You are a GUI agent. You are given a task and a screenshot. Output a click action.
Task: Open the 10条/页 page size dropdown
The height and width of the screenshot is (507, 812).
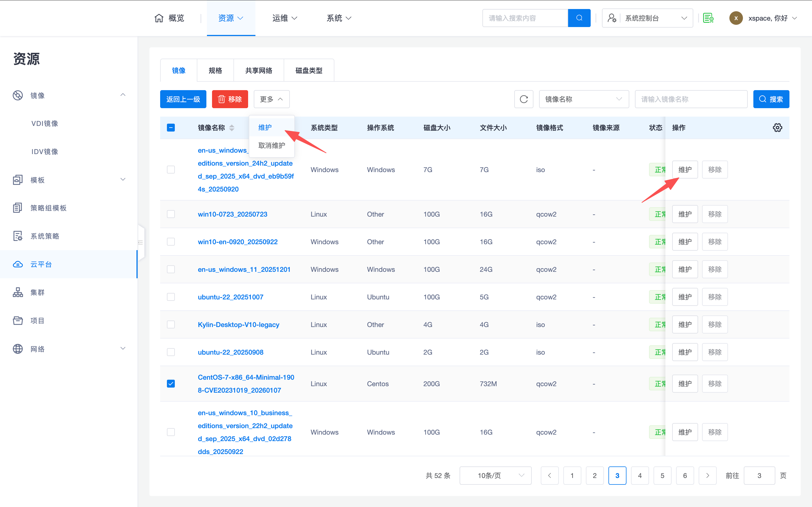pyautogui.click(x=495, y=475)
